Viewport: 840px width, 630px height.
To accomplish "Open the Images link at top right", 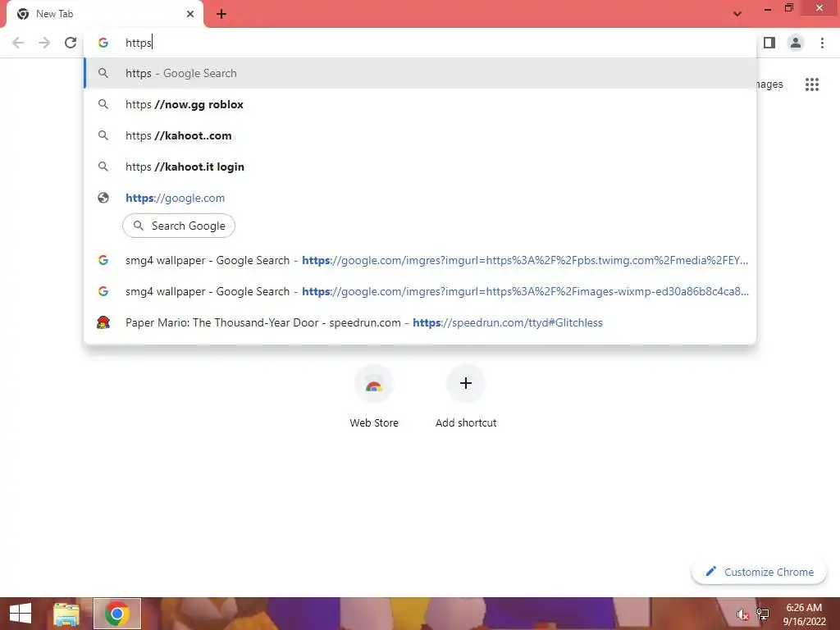I will [769, 84].
